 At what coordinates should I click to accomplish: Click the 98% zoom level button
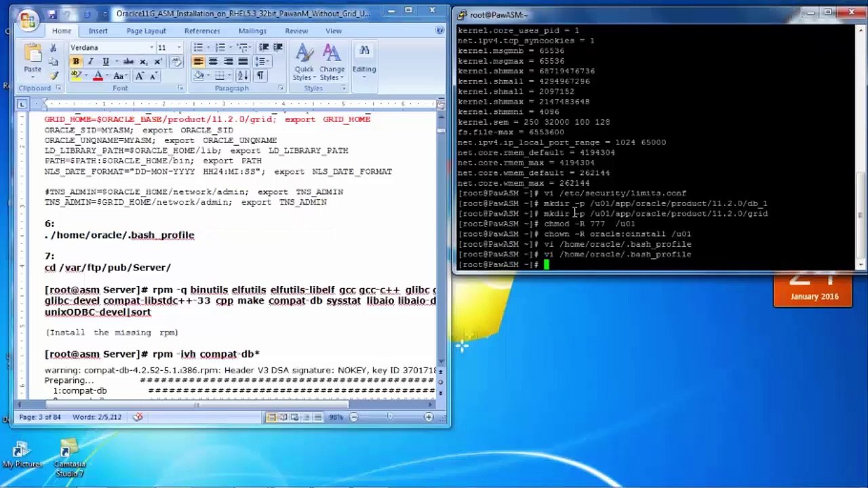336,417
